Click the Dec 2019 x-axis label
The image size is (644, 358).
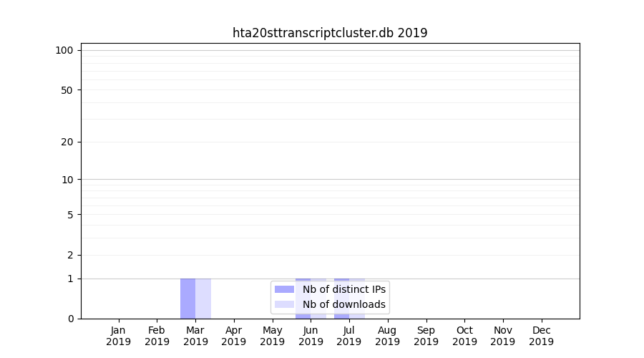[541, 336]
